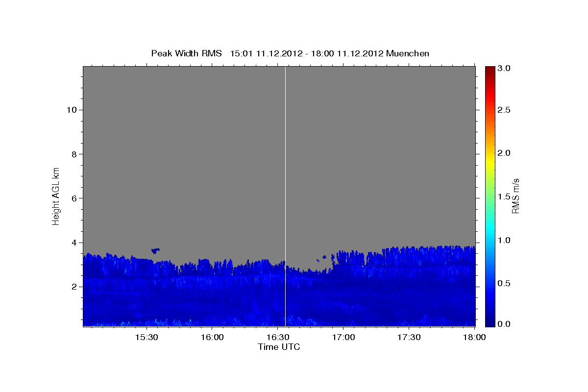588x392 pixels.
Task: Click the '16:00' time axis label
Action: coord(212,338)
